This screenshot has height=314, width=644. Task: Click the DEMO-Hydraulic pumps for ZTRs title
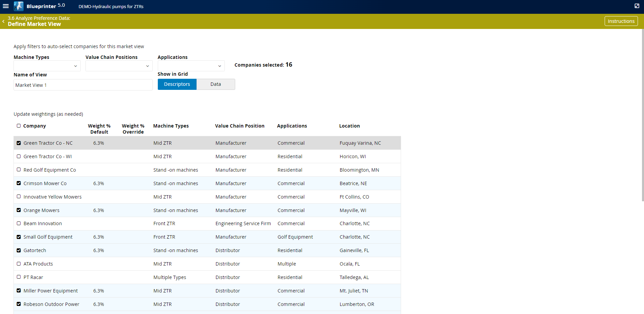(x=111, y=6)
